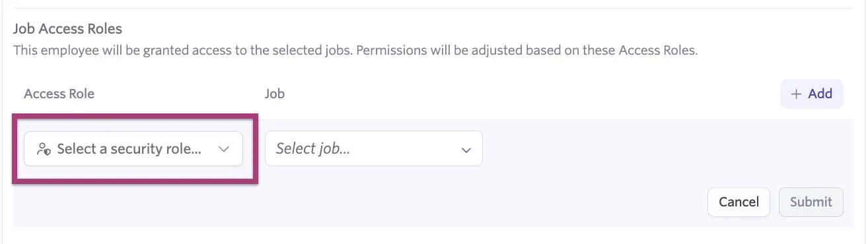This screenshot has height=244, width=868.
Task: Open the Select a security role dropdown
Action: tap(133, 149)
